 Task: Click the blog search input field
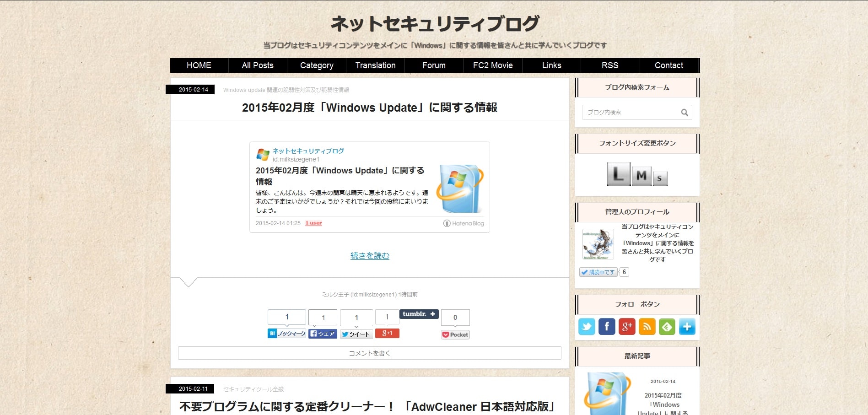point(637,113)
